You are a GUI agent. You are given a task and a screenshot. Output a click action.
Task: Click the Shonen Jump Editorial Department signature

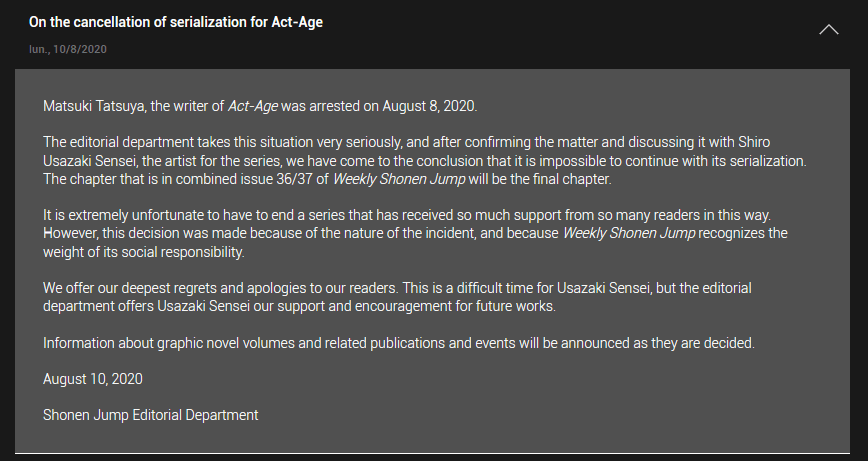(151, 415)
